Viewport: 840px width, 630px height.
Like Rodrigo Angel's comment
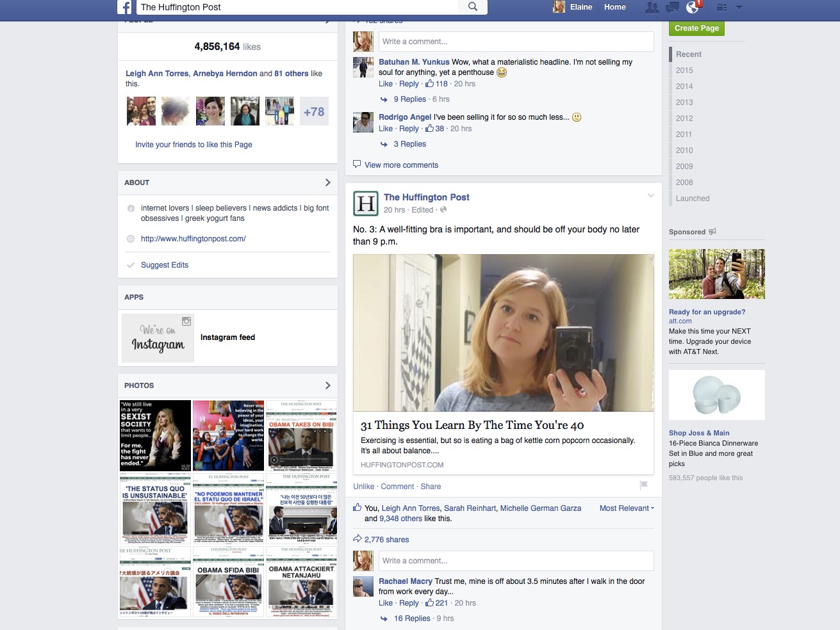tap(386, 129)
